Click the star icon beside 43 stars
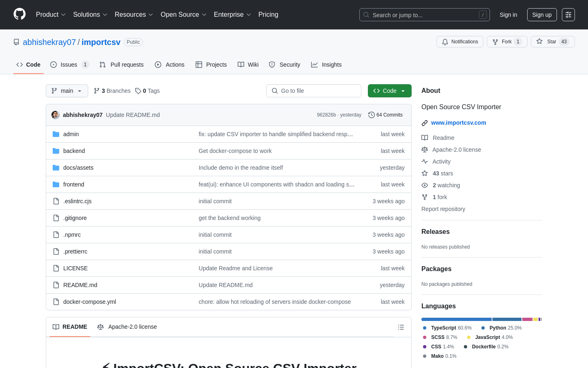This screenshot has width=588, height=368. click(x=425, y=173)
